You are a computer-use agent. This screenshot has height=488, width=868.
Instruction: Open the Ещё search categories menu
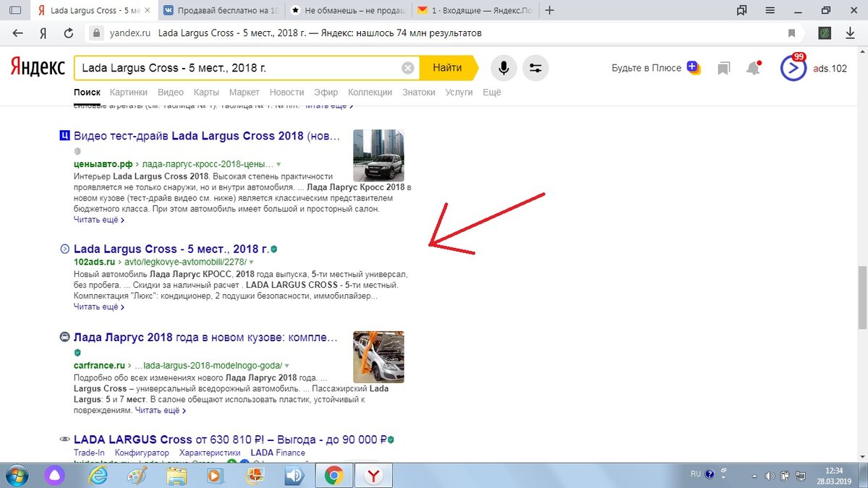coord(492,92)
